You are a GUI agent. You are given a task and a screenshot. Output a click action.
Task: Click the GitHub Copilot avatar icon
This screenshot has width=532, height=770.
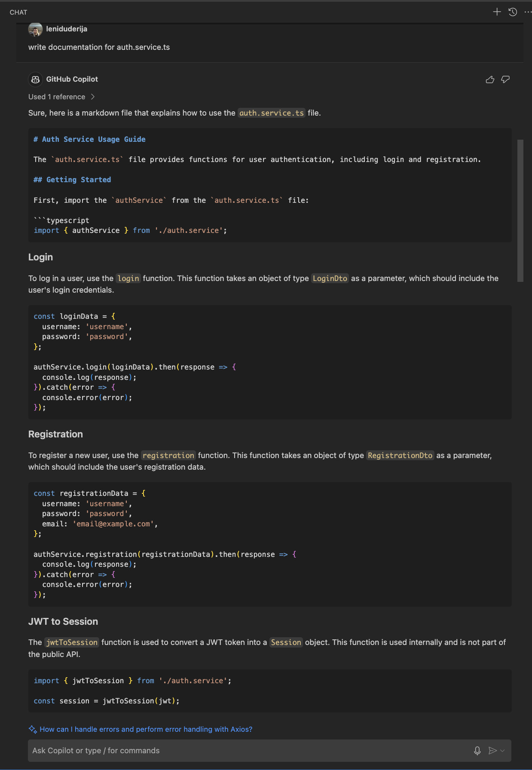(35, 79)
